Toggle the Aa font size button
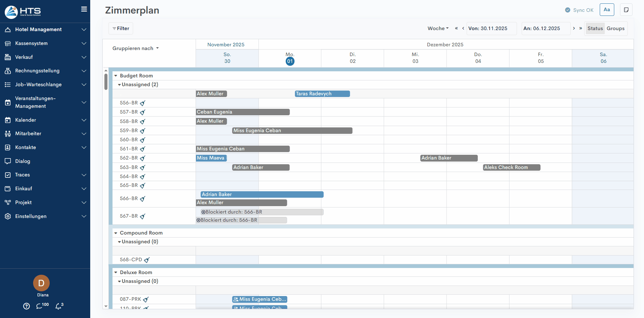 [607, 10]
